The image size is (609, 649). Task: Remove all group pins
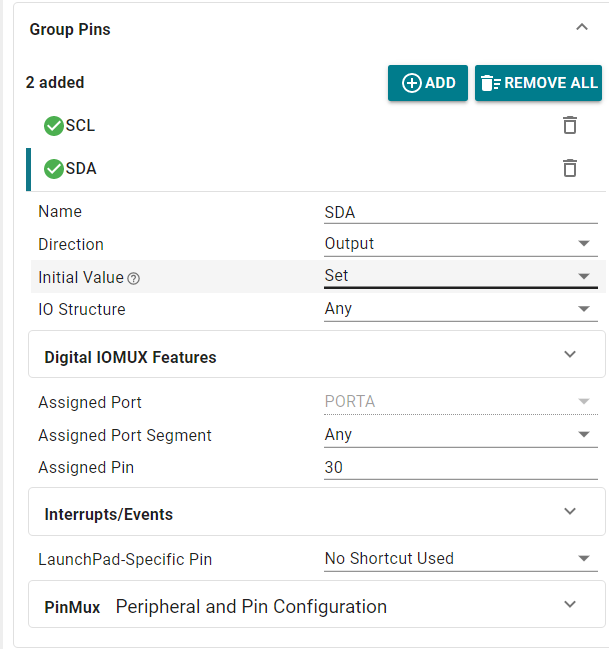(x=538, y=83)
